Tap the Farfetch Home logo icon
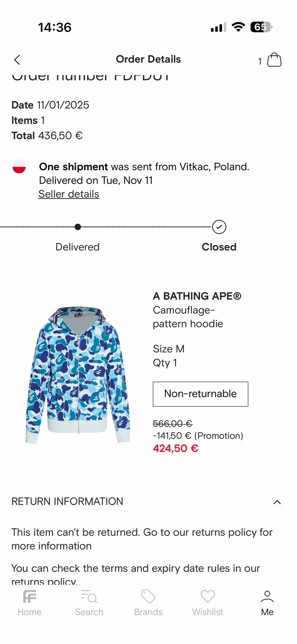The width and height of the screenshot is (297, 644). [x=30, y=596]
